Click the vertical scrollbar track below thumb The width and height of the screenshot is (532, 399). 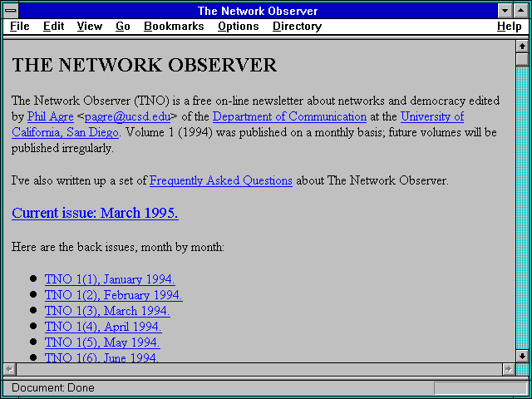pyautogui.click(x=522, y=208)
